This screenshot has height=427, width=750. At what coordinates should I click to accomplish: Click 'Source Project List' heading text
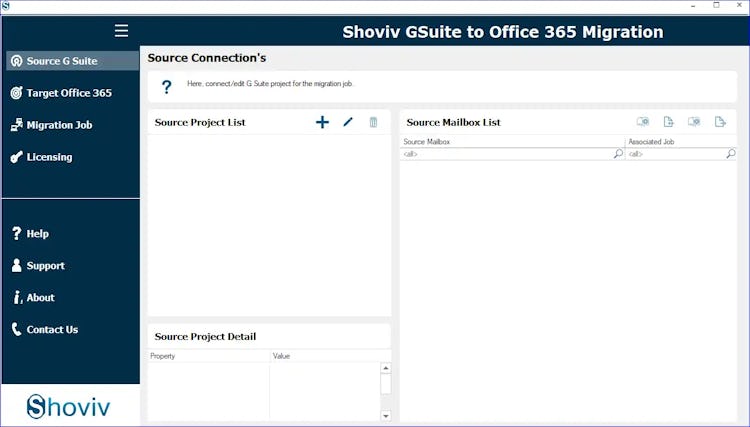point(200,122)
